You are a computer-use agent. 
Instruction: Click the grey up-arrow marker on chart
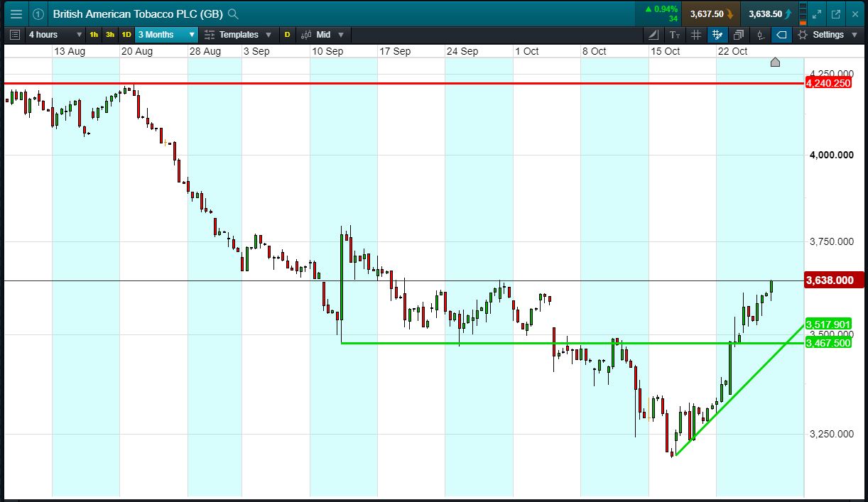tap(775, 62)
